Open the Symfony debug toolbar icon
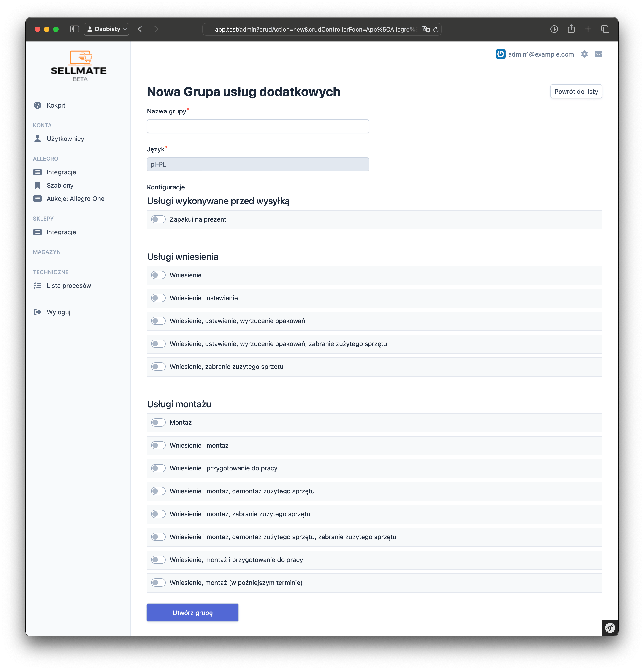The width and height of the screenshot is (644, 670). (x=610, y=628)
